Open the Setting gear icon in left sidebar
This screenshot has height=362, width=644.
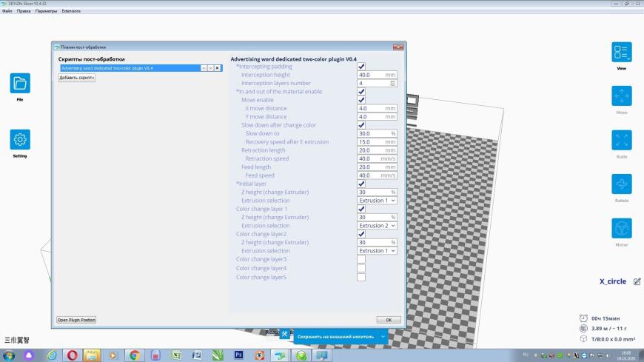pyautogui.click(x=20, y=140)
